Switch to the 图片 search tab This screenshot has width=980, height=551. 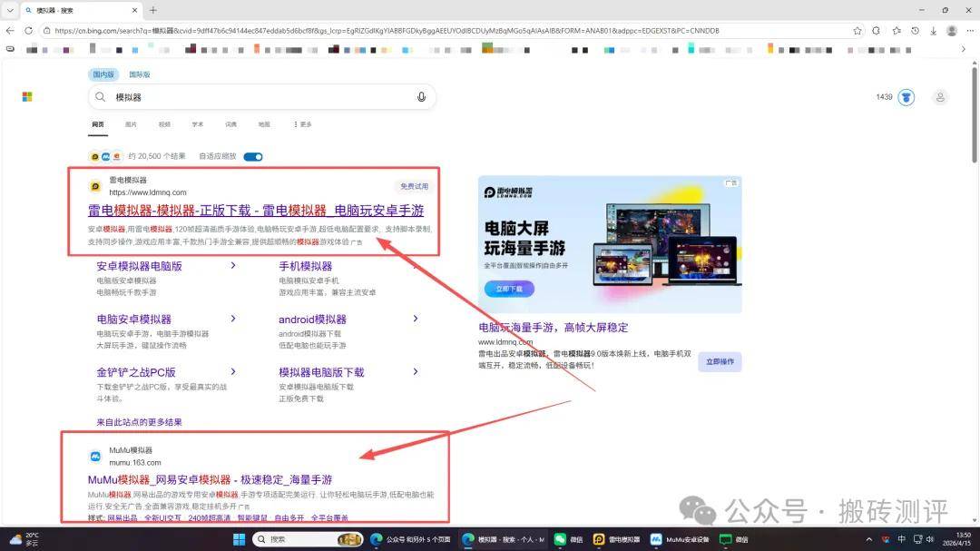click(x=131, y=124)
